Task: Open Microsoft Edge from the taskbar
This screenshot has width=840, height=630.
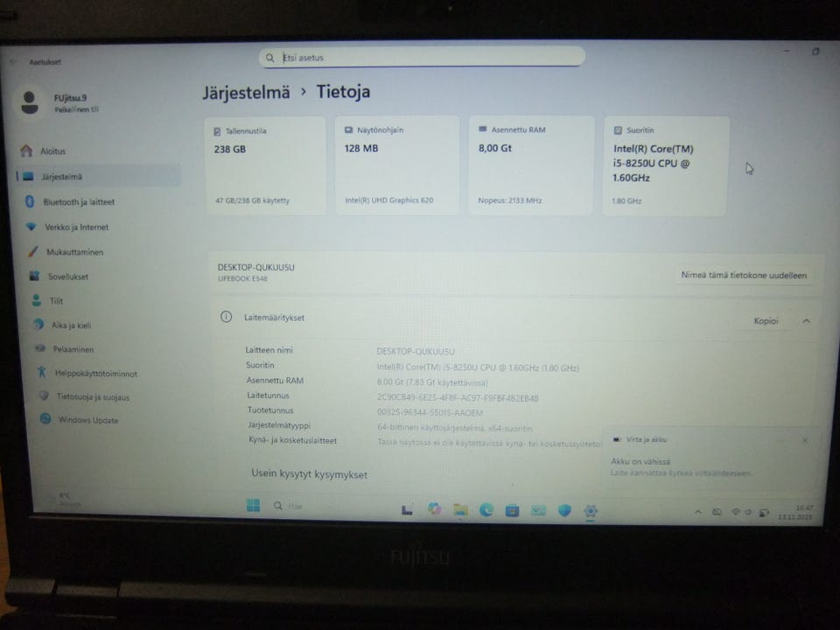Action: click(486, 510)
